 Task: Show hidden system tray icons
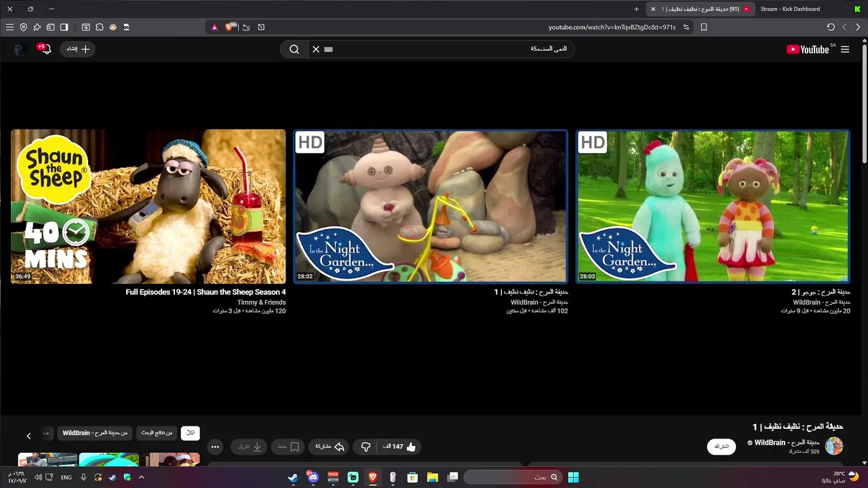[141, 477]
